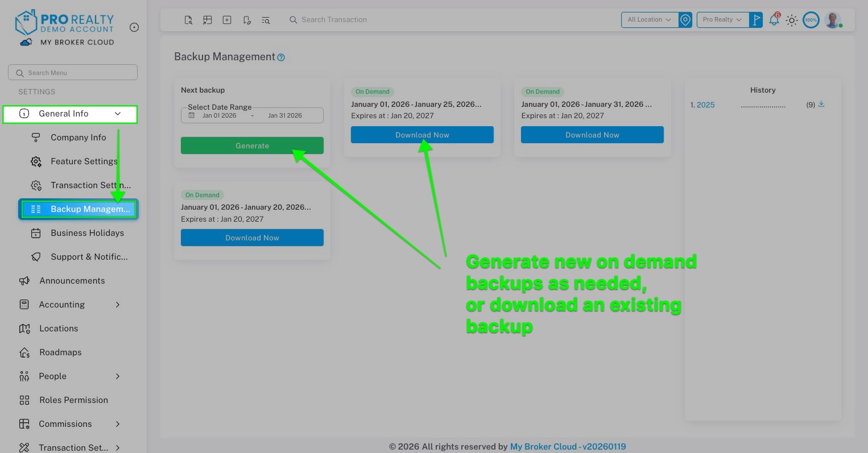Select Feature Settings in the sidebar
The height and width of the screenshot is (453, 868).
tap(84, 161)
